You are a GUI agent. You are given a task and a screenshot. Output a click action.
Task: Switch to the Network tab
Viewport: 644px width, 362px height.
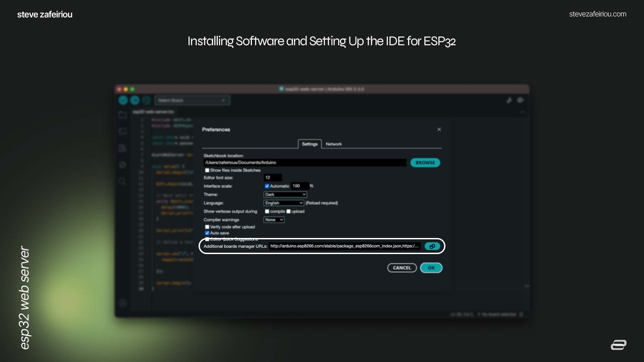(334, 144)
